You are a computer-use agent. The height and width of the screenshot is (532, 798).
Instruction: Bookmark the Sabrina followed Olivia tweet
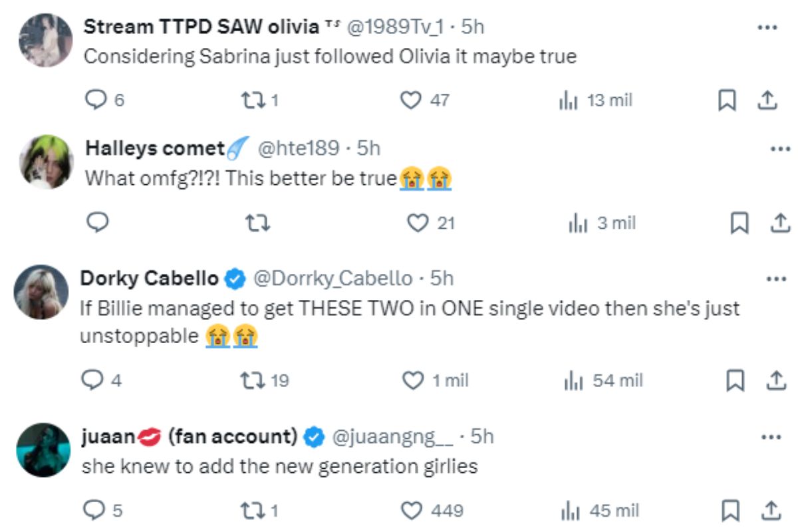pos(728,100)
